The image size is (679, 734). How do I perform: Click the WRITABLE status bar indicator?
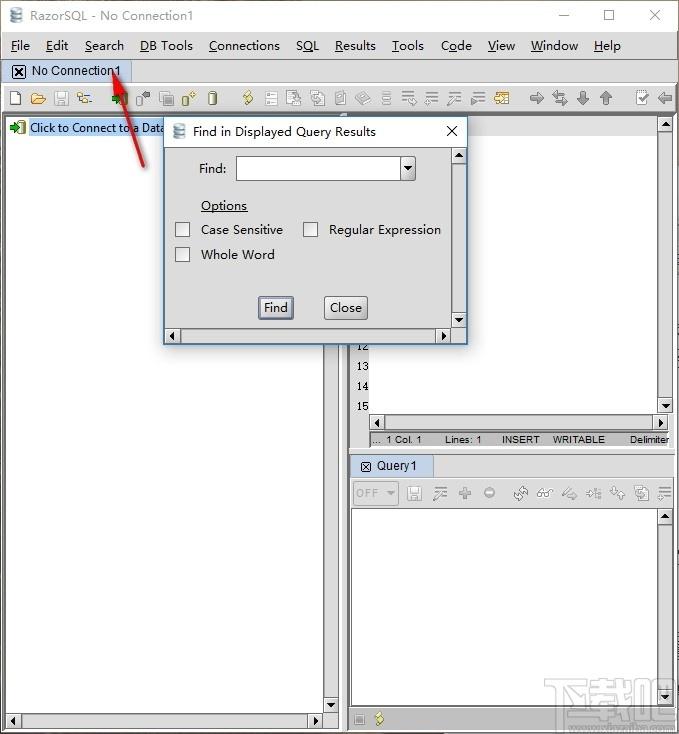pos(578,440)
